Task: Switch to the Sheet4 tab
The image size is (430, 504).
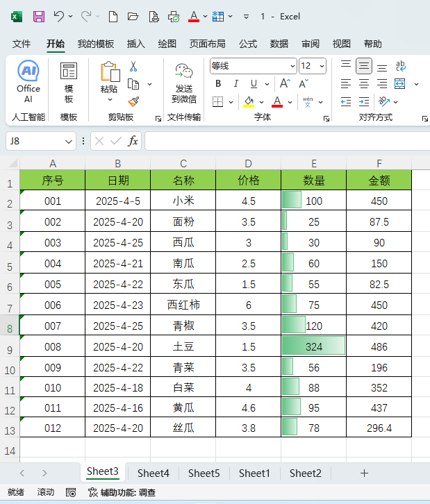Action: (x=153, y=473)
